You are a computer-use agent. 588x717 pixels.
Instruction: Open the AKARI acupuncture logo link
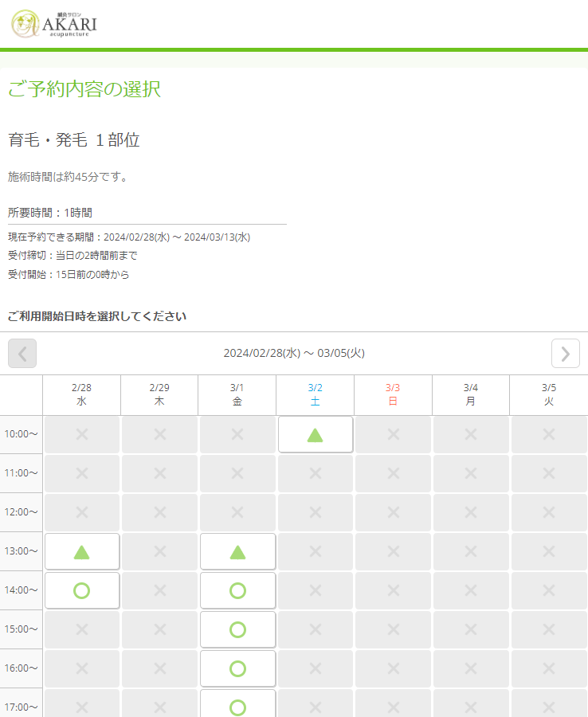click(x=54, y=24)
